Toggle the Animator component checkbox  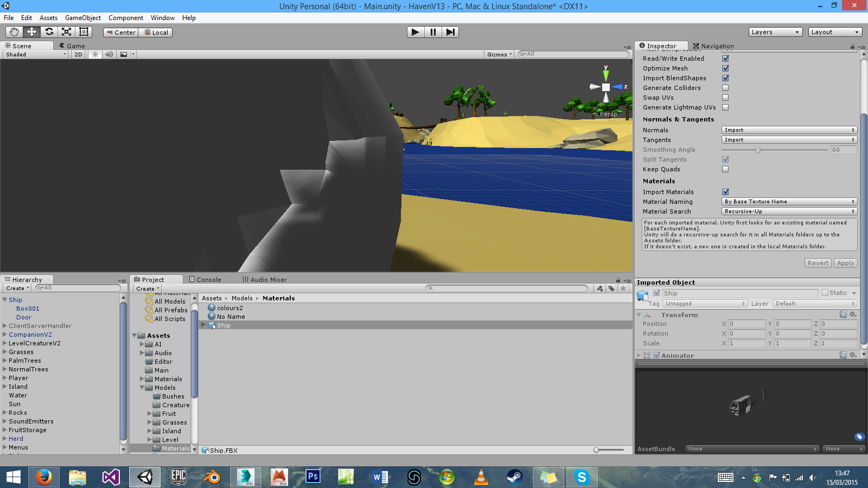point(656,355)
